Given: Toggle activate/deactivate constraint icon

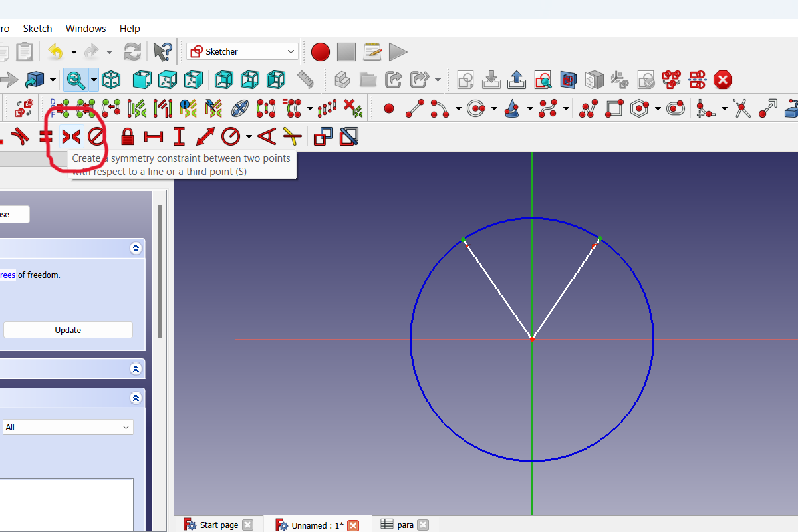Looking at the screenshot, I should (x=349, y=137).
